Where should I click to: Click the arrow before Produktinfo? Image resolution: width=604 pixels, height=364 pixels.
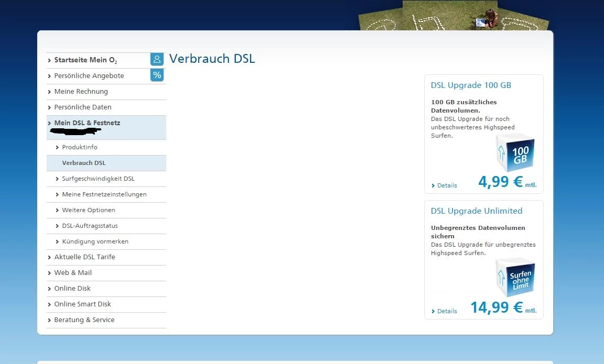tap(57, 148)
